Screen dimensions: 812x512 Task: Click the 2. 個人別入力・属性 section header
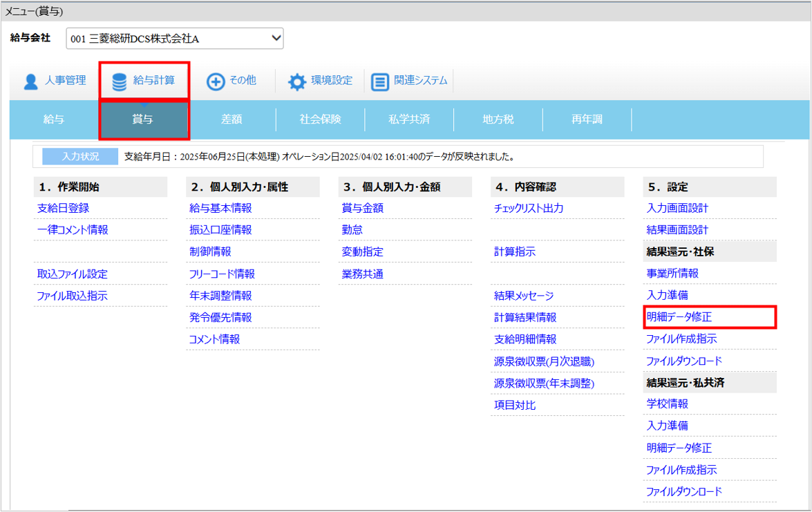pyautogui.click(x=253, y=187)
